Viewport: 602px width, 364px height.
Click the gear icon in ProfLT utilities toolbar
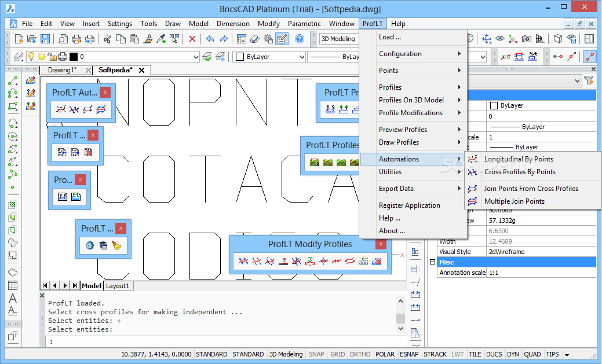coord(90,245)
